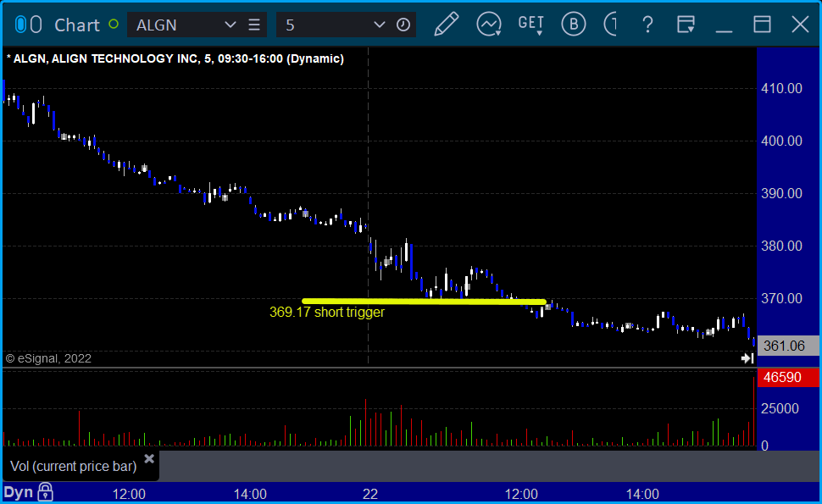Click the red 46590 volume value
Image resolution: width=822 pixels, height=504 pixels.
[x=788, y=377]
